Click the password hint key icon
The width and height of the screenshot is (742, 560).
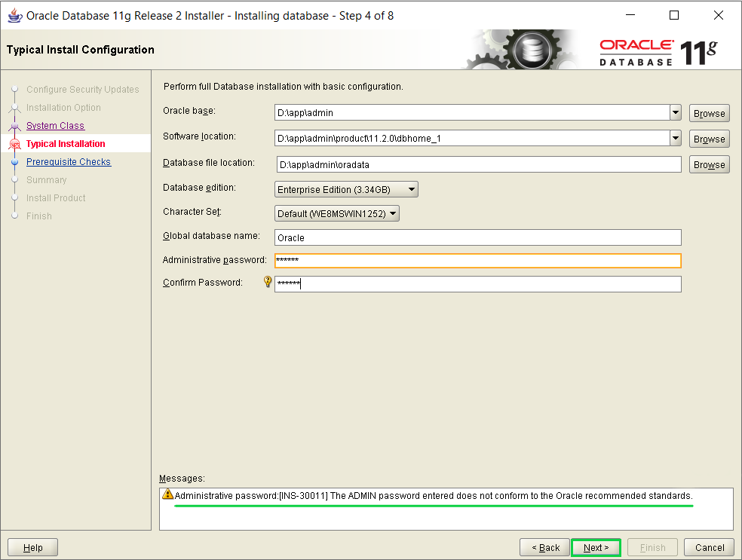(x=268, y=282)
